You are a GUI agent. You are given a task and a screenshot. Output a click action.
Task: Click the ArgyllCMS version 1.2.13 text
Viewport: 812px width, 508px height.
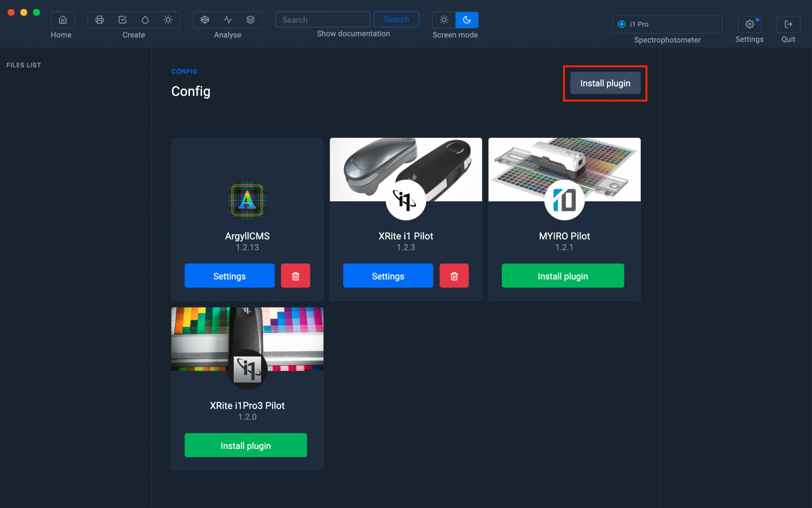[x=247, y=247]
